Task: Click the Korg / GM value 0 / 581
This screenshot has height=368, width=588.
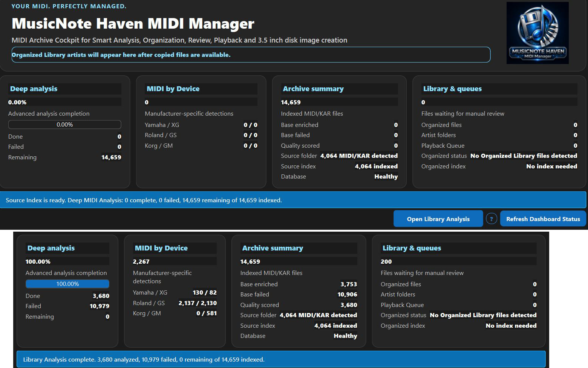Action: point(207,313)
